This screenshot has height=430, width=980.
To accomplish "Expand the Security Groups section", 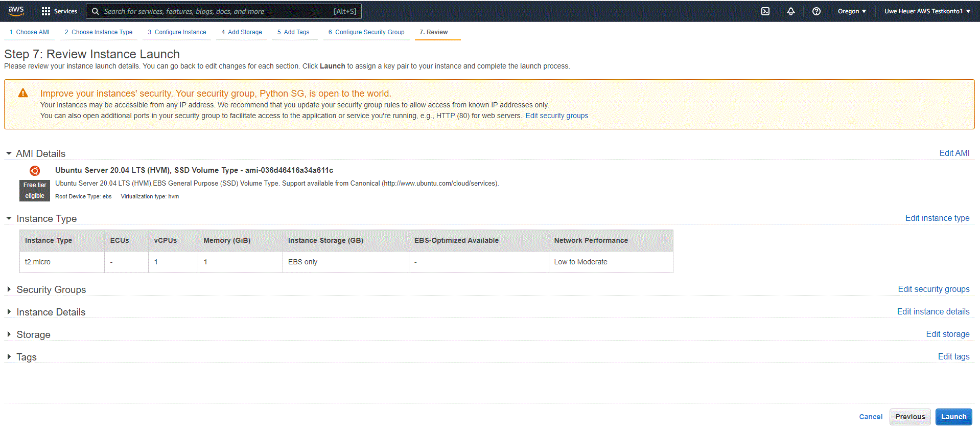I will (x=9, y=289).
